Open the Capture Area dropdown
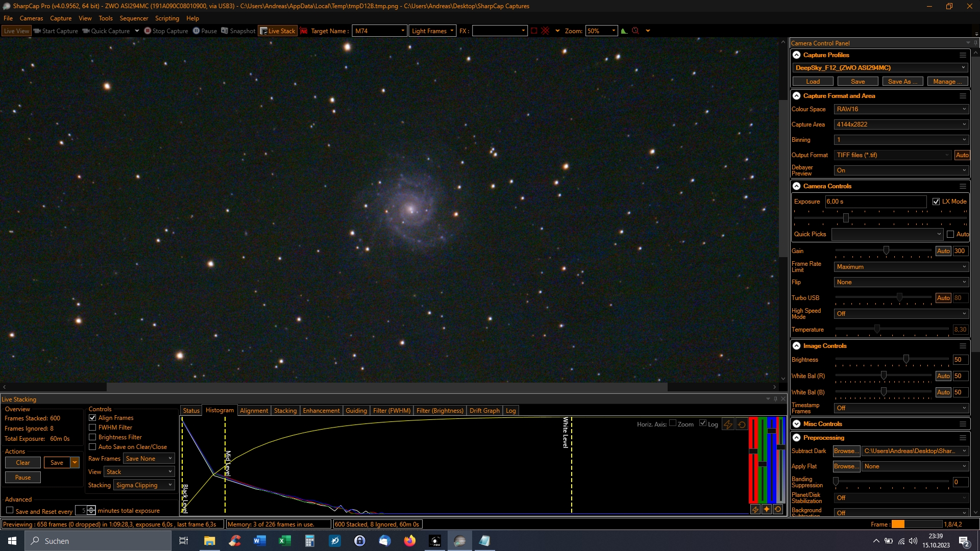Viewport: 980px width, 551px height. tap(901, 124)
